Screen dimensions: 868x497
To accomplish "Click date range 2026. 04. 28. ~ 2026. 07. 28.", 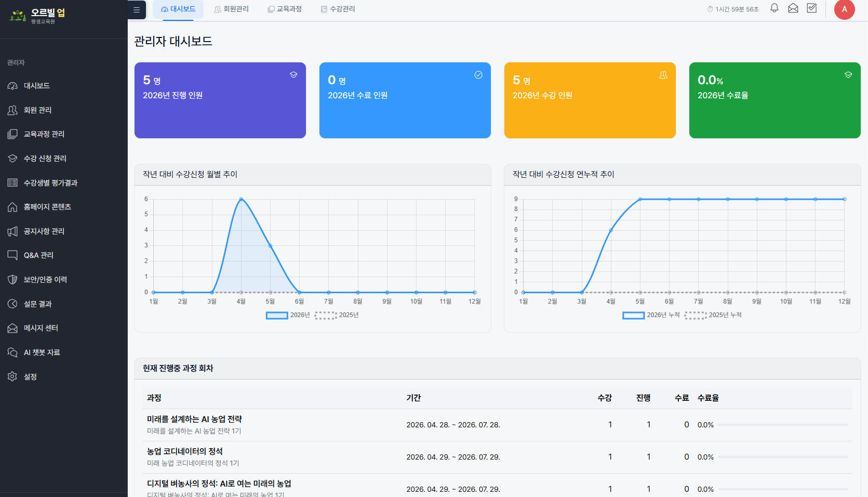I will (453, 425).
